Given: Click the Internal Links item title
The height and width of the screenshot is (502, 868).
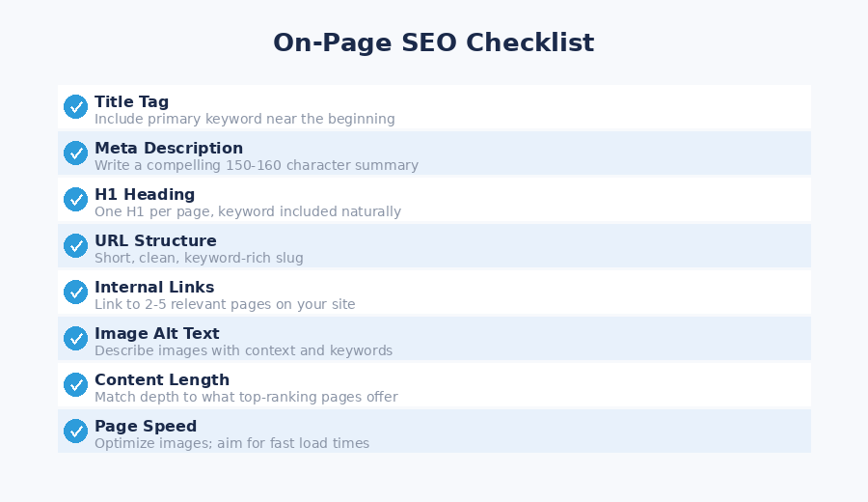Looking at the screenshot, I should tap(154, 287).
